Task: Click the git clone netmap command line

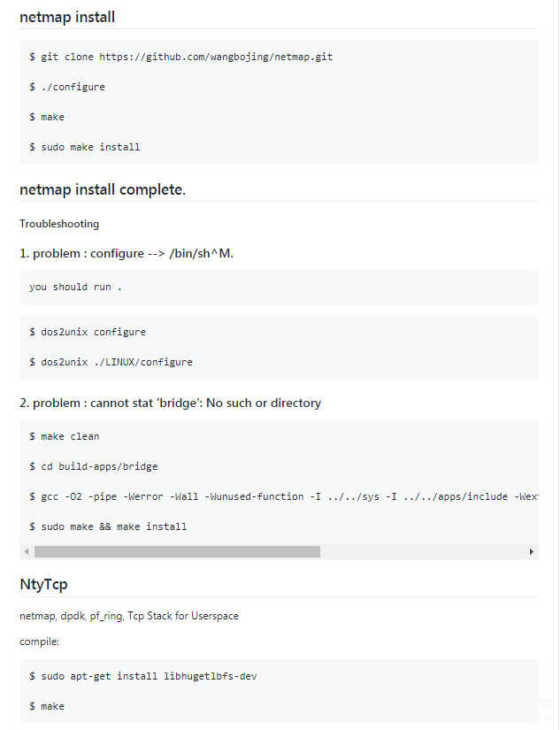Action: (181, 57)
